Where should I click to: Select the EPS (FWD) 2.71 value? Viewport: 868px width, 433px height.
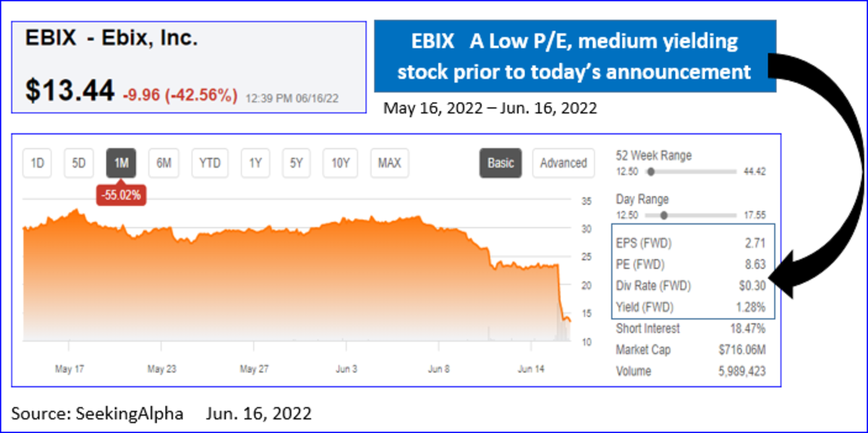pos(757,244)
